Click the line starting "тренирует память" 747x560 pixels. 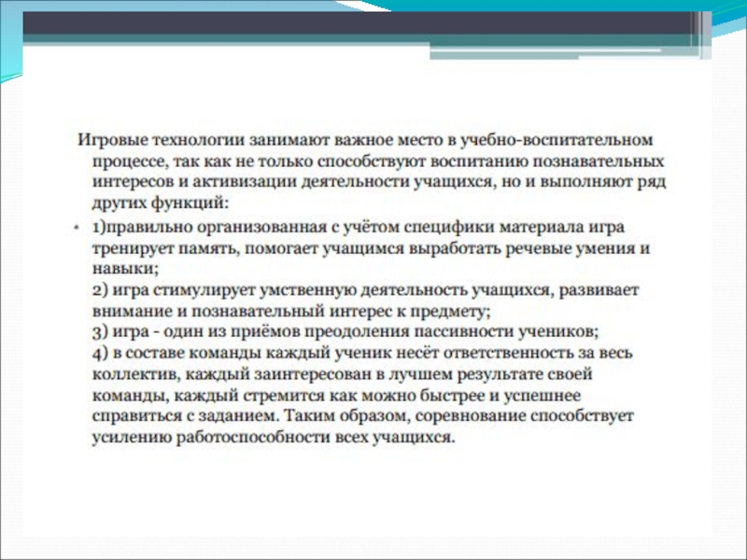(x=371, y=248)
